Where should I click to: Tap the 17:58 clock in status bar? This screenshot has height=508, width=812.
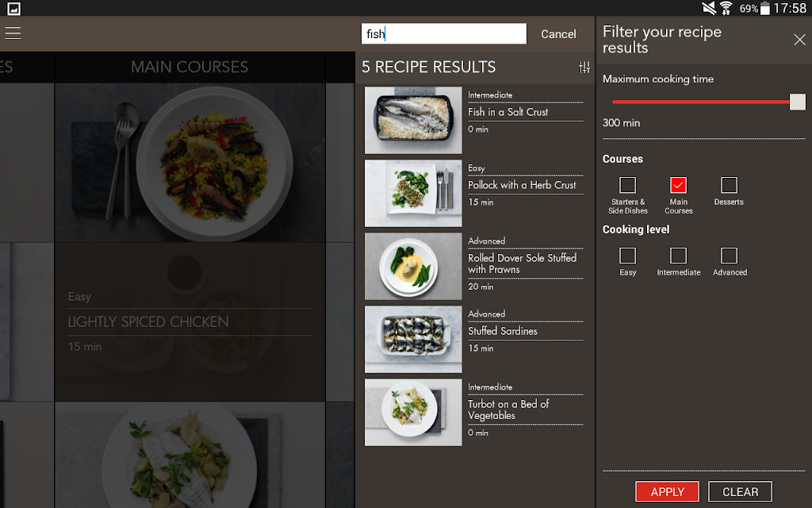[790, 8]
